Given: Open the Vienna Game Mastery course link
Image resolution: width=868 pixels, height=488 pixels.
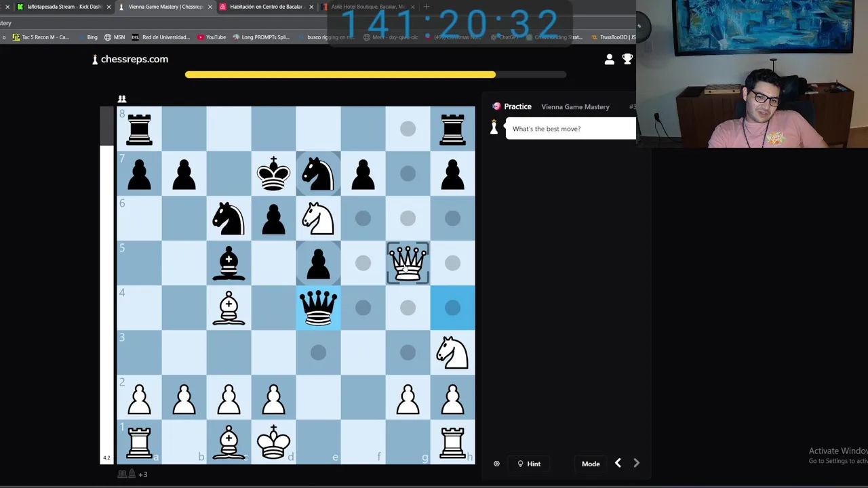Looking at the screenshot, I should click(x=575, y=107).
